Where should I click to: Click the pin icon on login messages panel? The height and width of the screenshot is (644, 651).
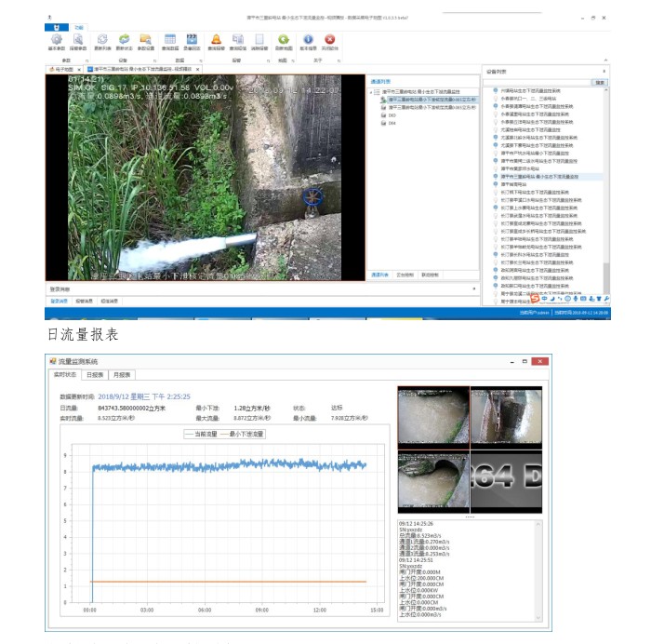click(x=474, y=288)
